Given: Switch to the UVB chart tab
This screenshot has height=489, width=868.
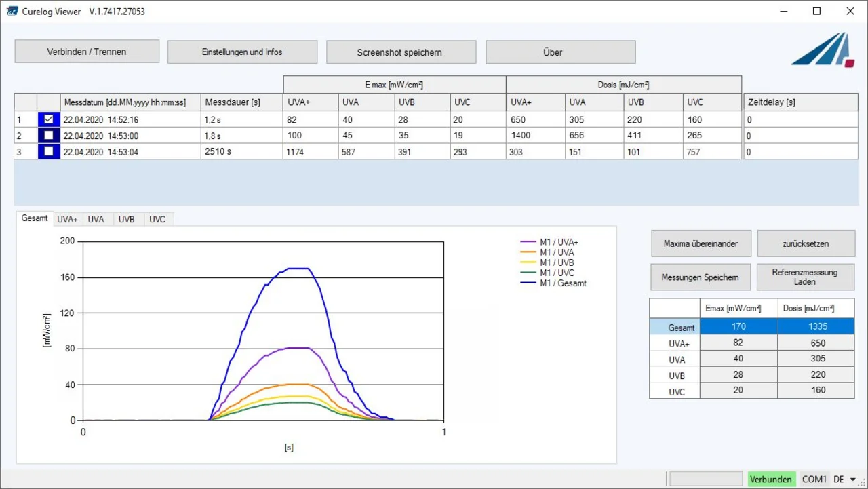Looking at the screenshot, I should click(127, 220).
